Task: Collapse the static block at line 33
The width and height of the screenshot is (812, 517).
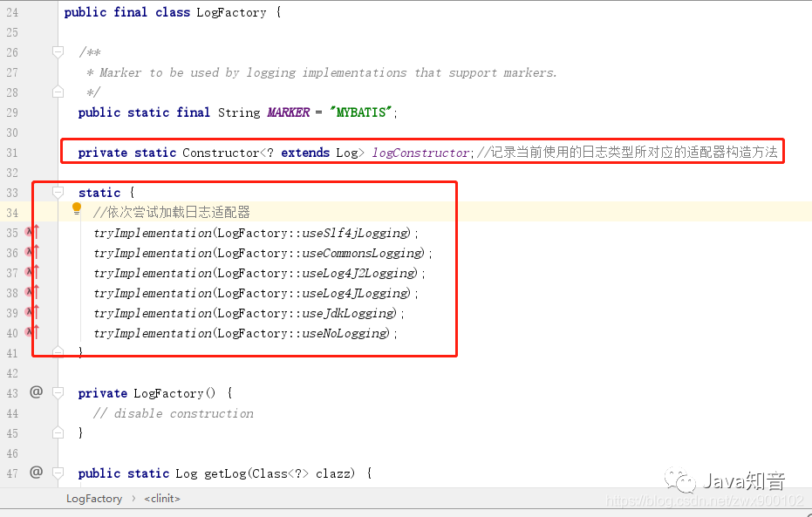Action: (58, 193)
